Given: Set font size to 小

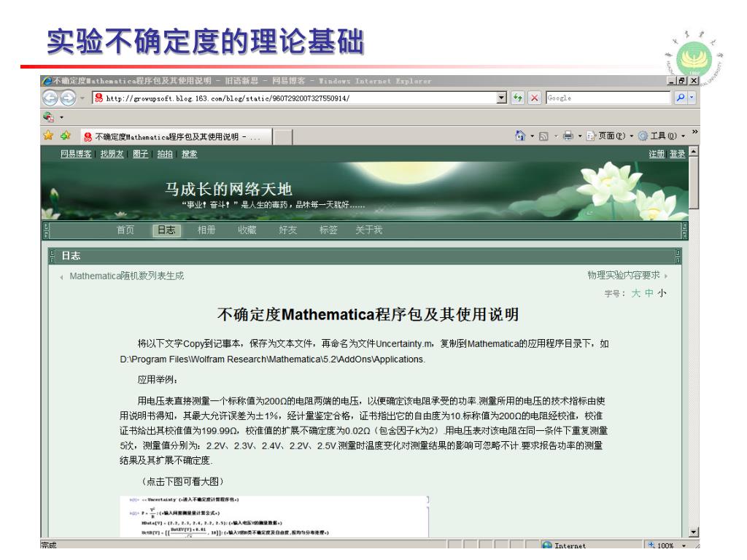Looking at the screenshot, I should coord(662,293).
